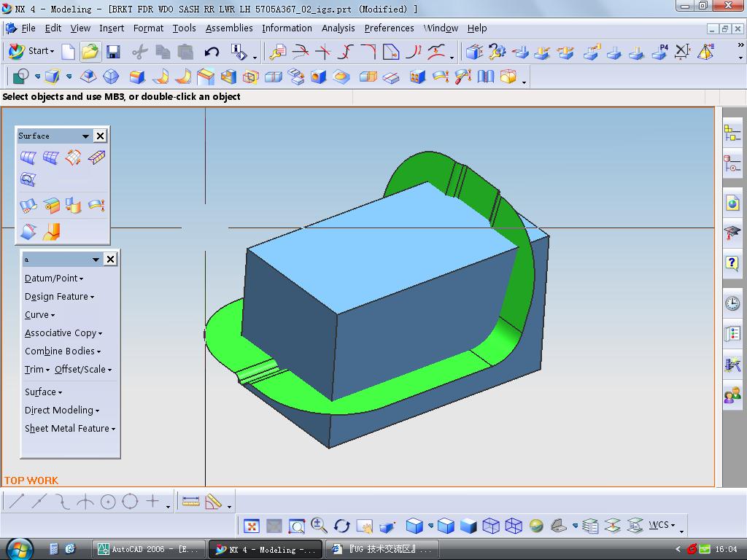Select the line curve tool
Viewport: 747px width, 560px height.
[x=16, y=502]
